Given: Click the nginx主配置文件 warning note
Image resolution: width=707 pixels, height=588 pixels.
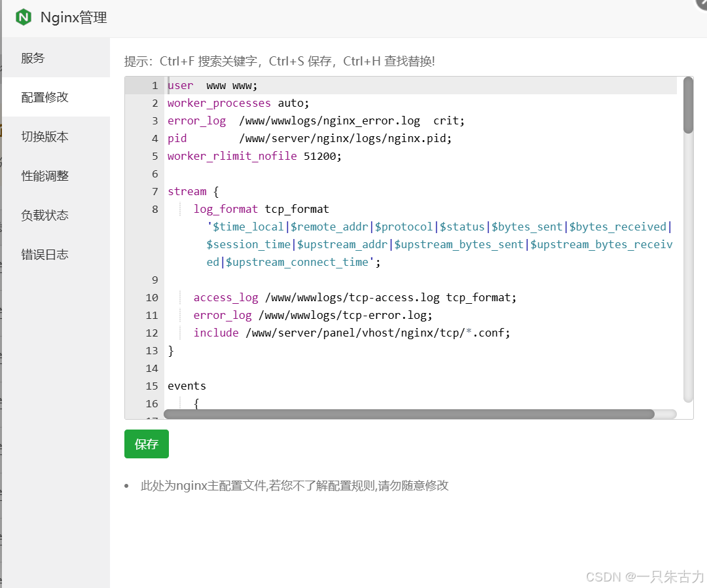Looking at the screenshot, I should 295,485.
